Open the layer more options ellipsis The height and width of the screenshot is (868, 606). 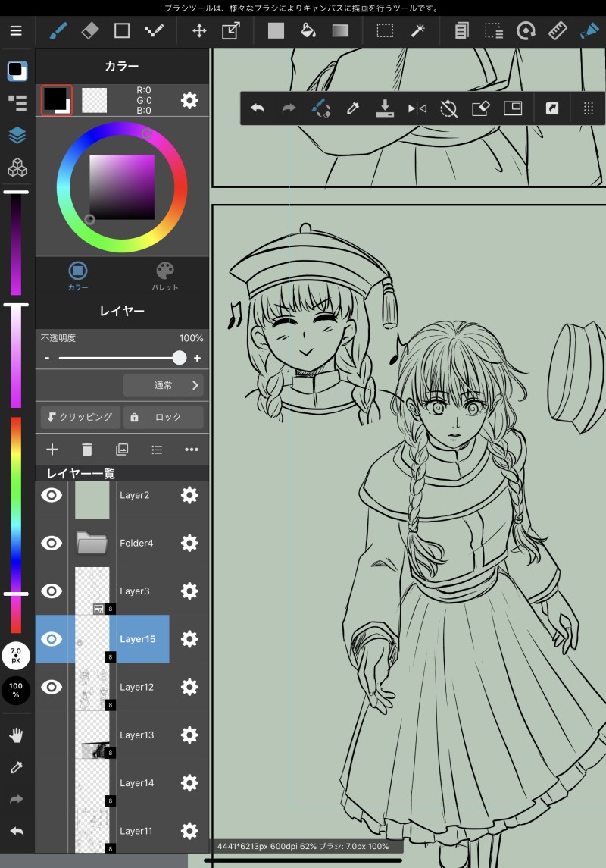[x=192, y=450]
